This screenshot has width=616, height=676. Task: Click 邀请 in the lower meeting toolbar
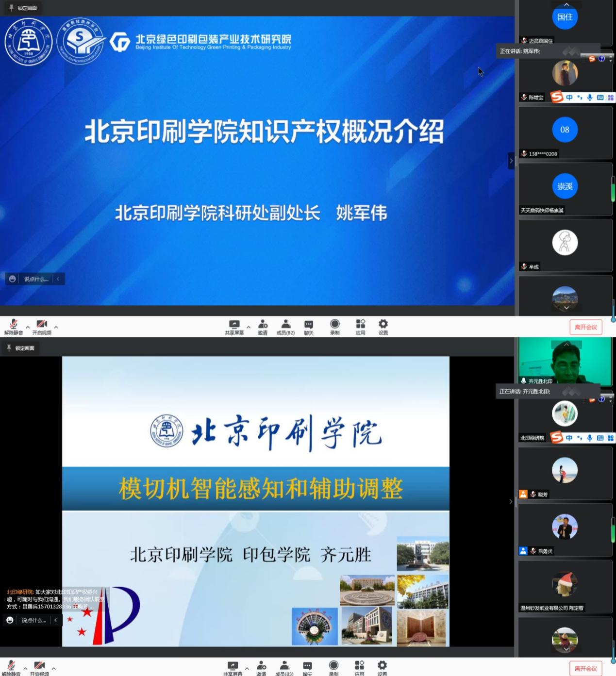[261, 667]
